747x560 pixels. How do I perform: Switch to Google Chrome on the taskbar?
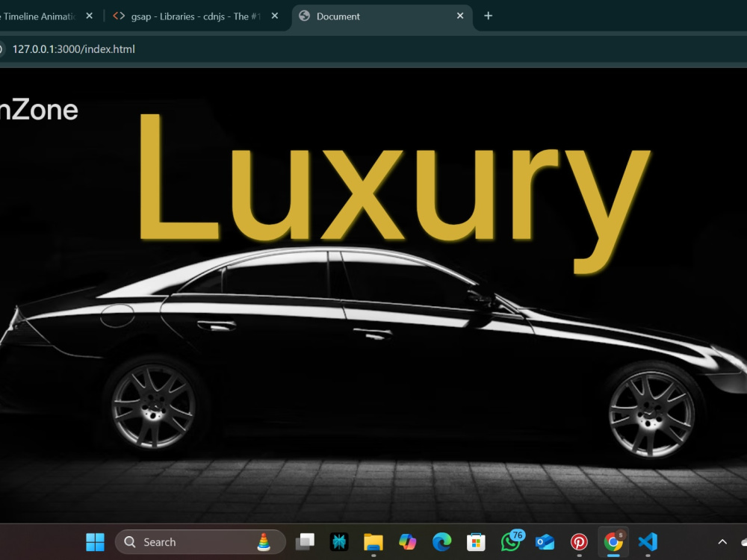point(613,542)
